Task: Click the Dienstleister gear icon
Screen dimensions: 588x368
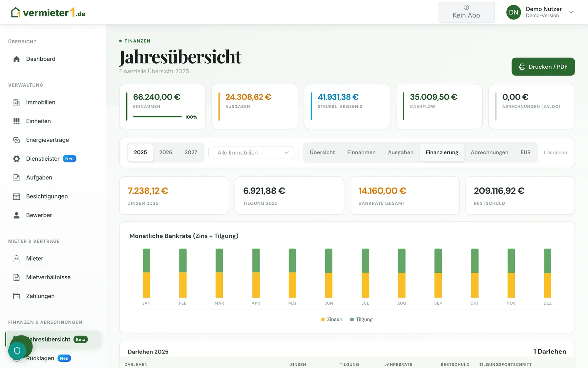Action: click(x=16, y=159)
